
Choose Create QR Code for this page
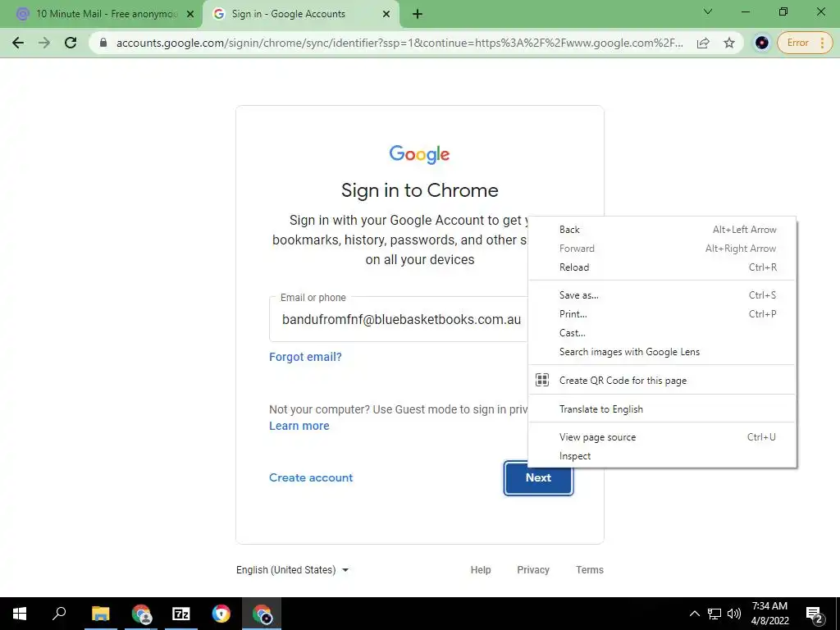662,381
